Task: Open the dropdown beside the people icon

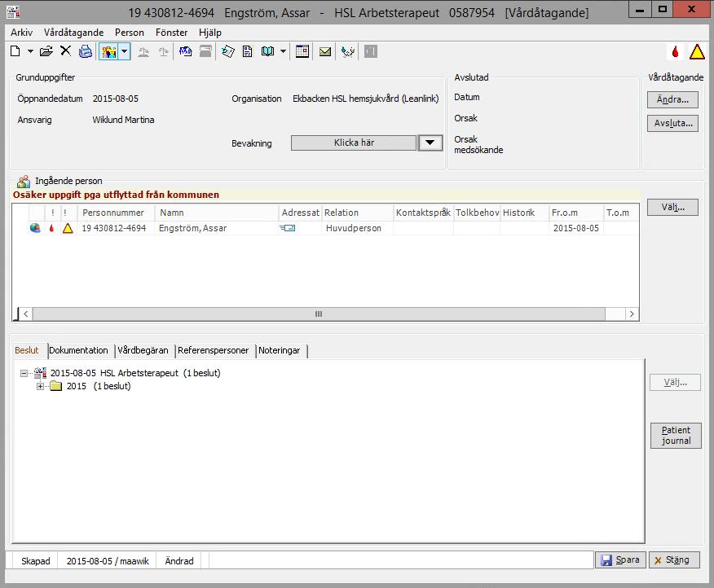Action: point(125,51)
